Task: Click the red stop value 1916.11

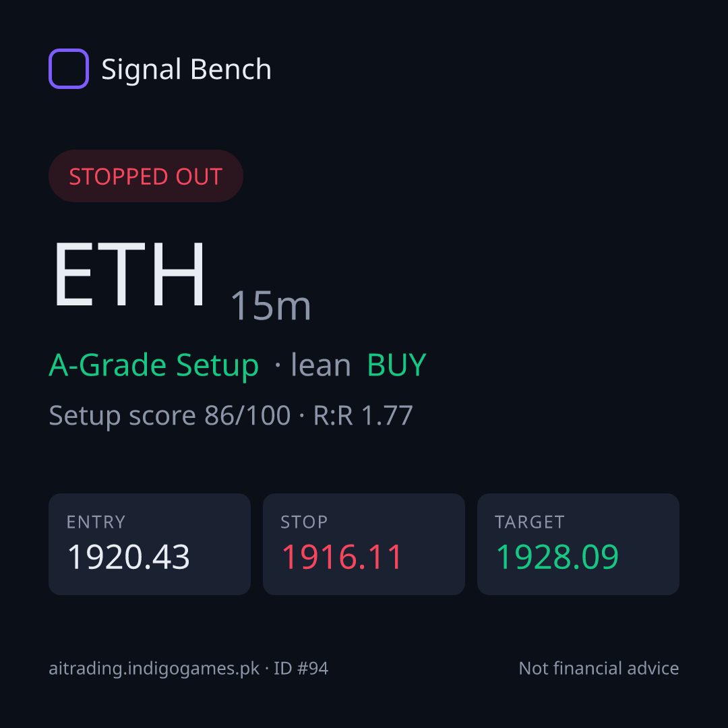Action: [x=342, y=557]
